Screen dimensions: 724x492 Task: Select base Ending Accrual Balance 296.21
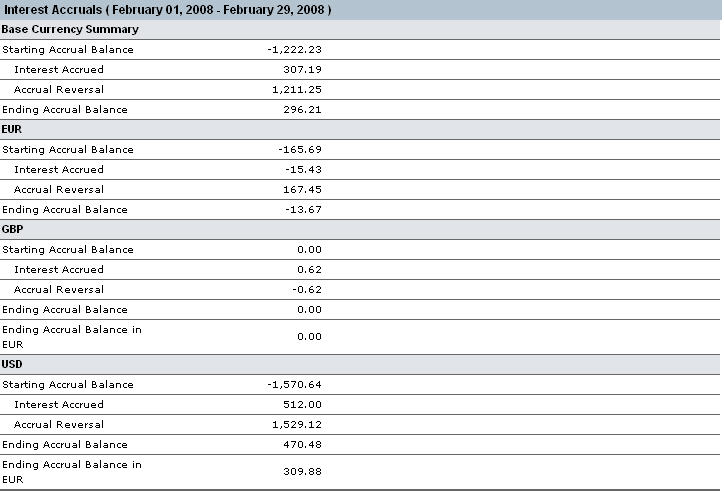click(302, 109)
